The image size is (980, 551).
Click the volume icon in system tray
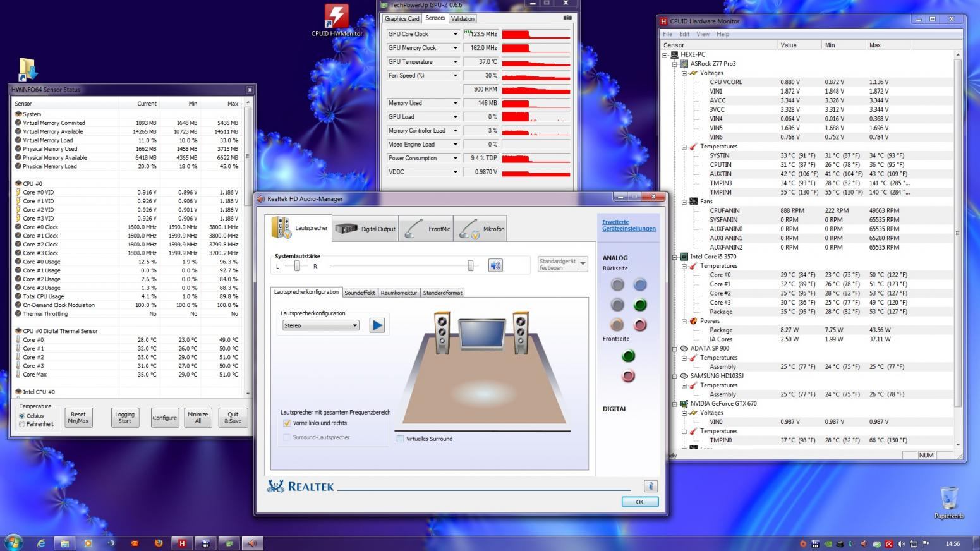click(900, 543)
